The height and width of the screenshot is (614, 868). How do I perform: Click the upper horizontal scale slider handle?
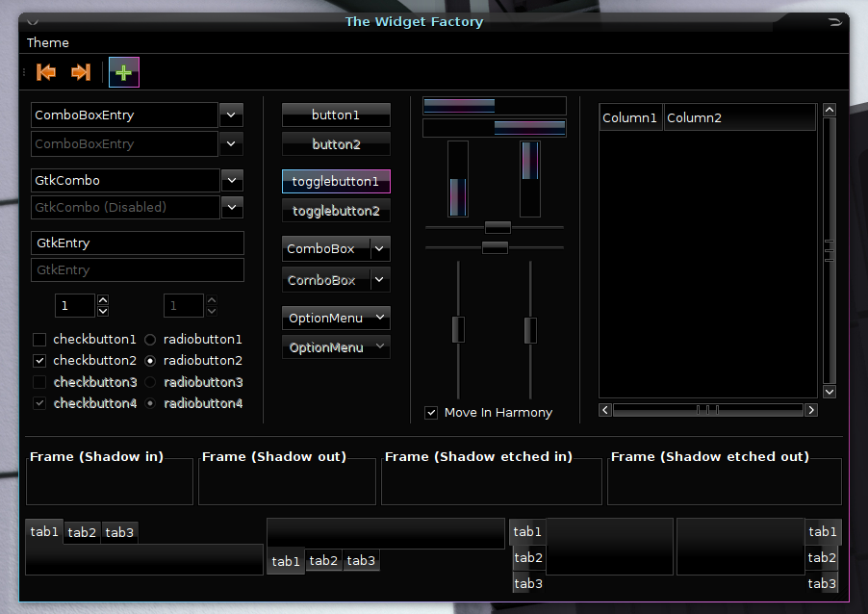coord(498,227)
